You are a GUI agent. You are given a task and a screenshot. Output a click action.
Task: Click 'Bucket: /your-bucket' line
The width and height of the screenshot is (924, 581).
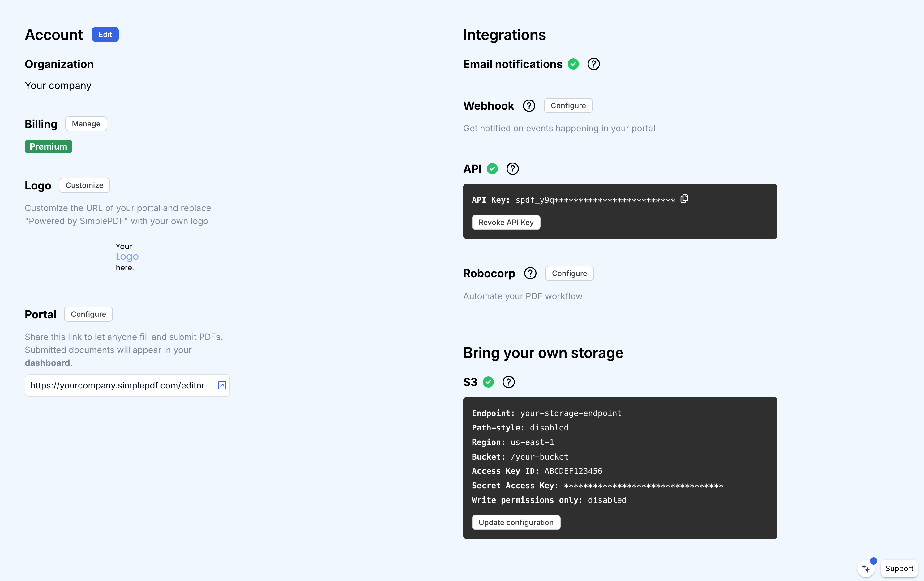pyautogui.click(x=520, y=457)
